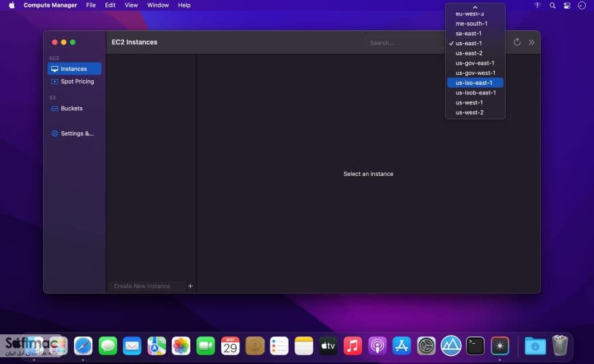Click Create New Instance field

pos(148,286)
